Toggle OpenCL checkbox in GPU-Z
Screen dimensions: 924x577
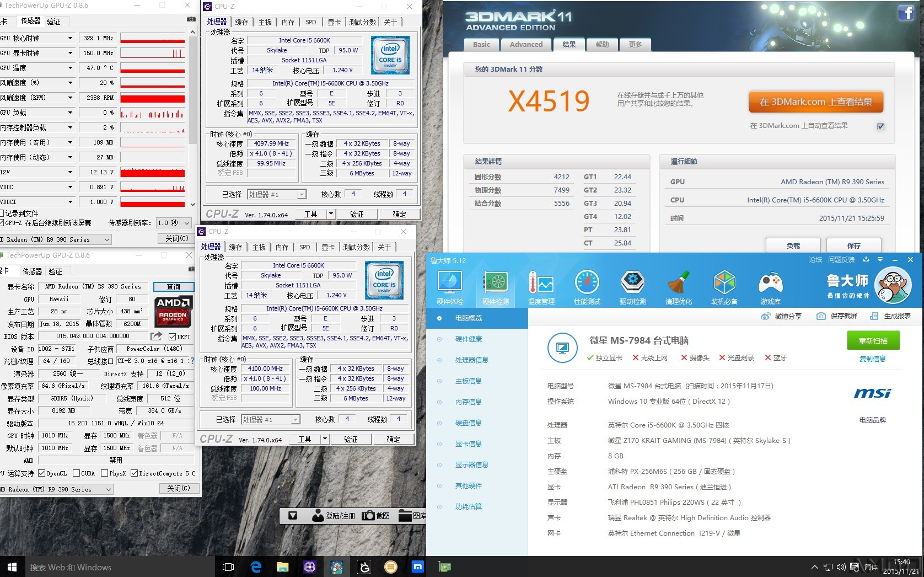tap(41, 473)
